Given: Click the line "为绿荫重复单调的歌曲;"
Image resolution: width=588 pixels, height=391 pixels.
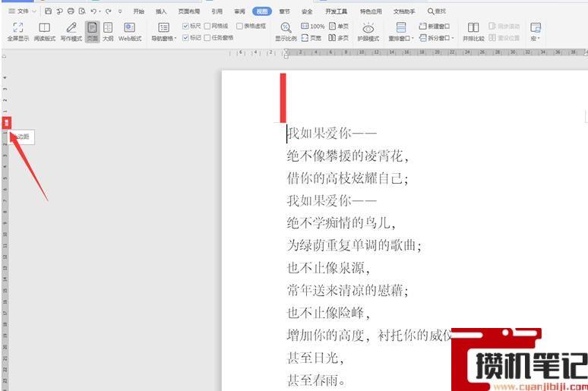Looking at the screenshot, I should click(354, 245).
